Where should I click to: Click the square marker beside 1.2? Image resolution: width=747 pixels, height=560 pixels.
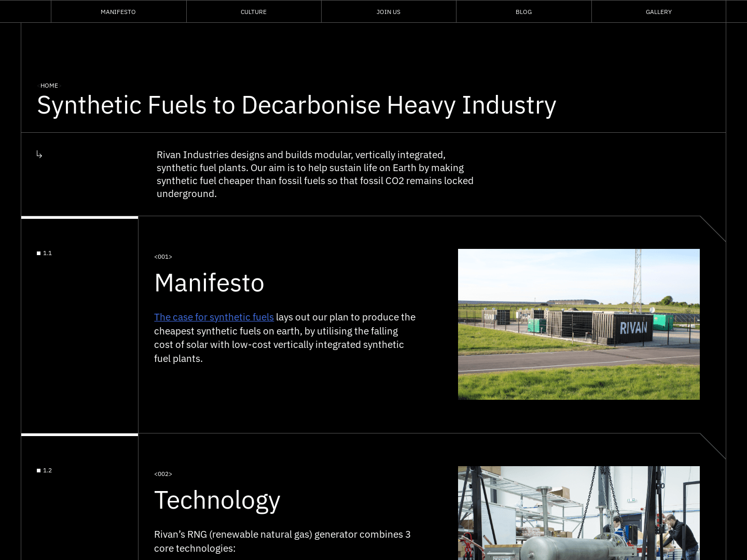tap(38, 470)
